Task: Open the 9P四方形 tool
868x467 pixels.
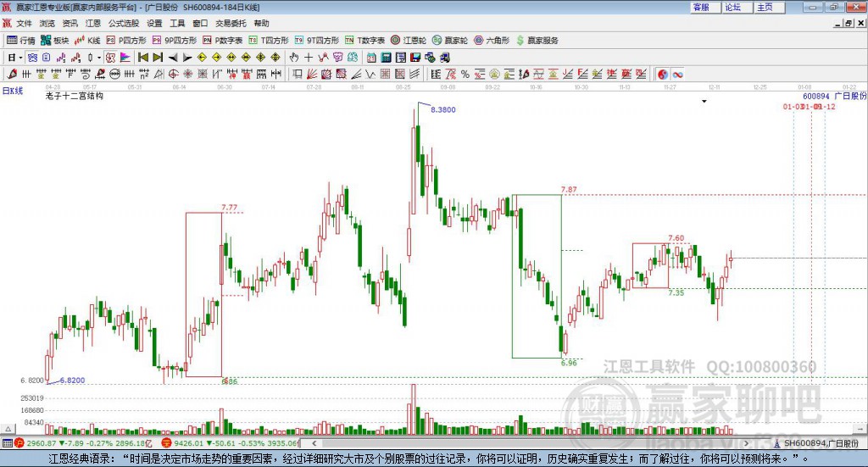Action: coord(174,41)
